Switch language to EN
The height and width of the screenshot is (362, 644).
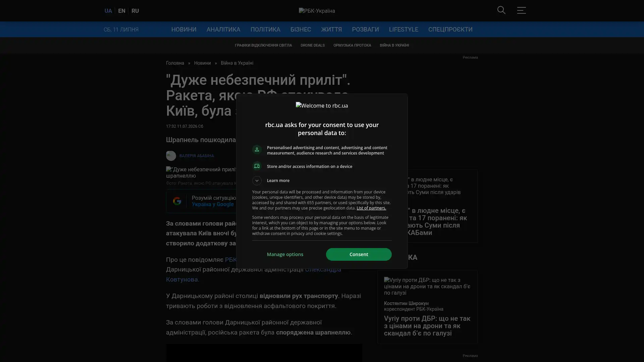click(122, 11)
